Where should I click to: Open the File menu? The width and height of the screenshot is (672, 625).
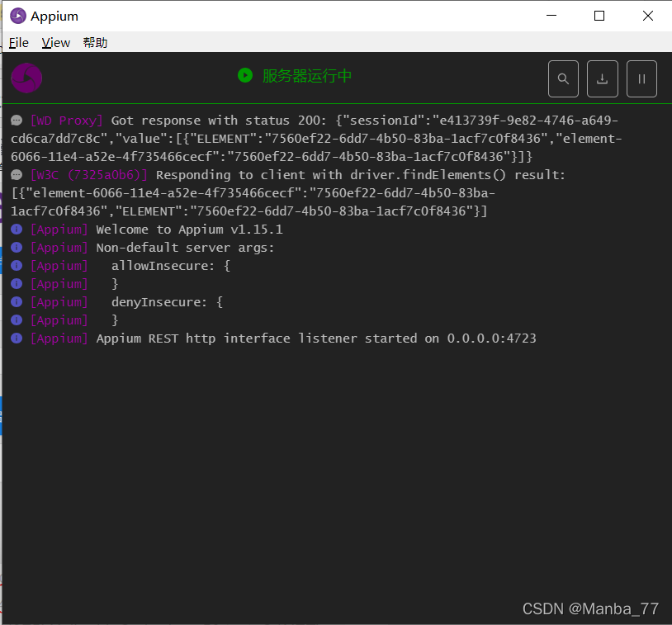pos(18,42)
